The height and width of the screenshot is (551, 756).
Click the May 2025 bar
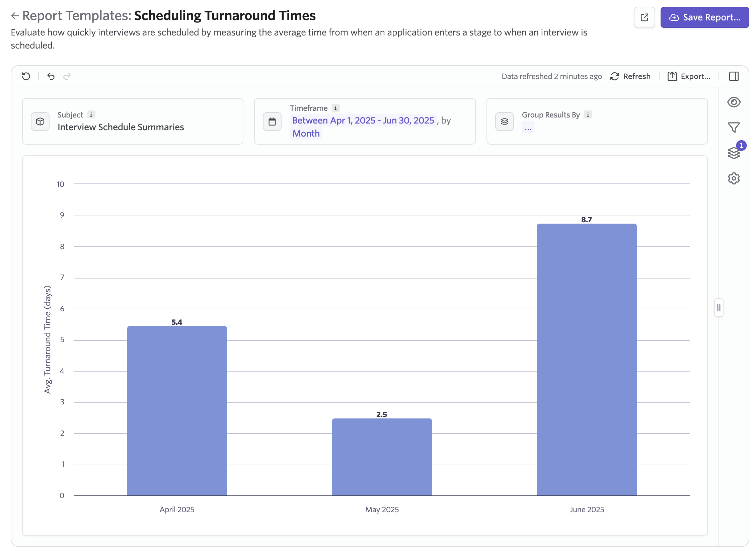point(382,457)
